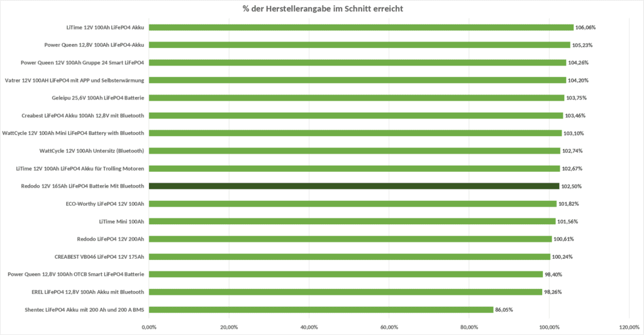The width and height of the screenshot is (644, 335).
Task: Select the Vatrer 12V 100AH bar
Action: 357,80
